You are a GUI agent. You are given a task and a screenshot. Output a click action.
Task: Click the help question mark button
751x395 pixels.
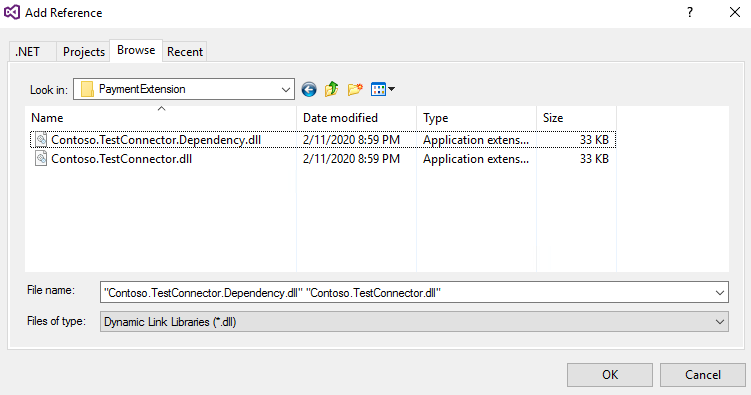coord(690,12)
